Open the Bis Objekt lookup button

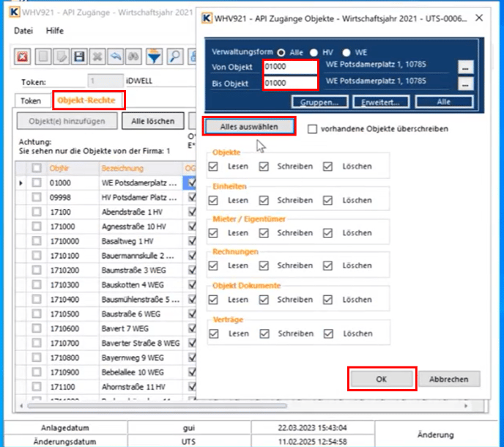point(464,84)
